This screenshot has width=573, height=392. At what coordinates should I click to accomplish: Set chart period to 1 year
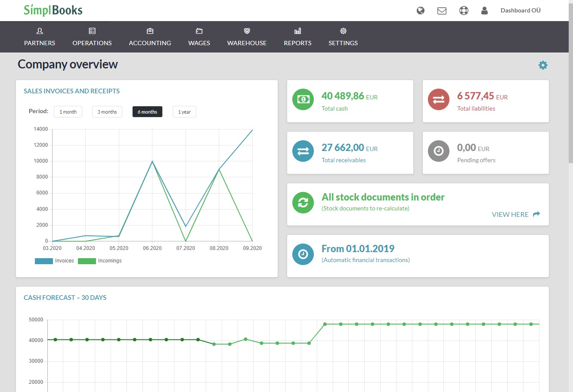[x=184, y=112]
